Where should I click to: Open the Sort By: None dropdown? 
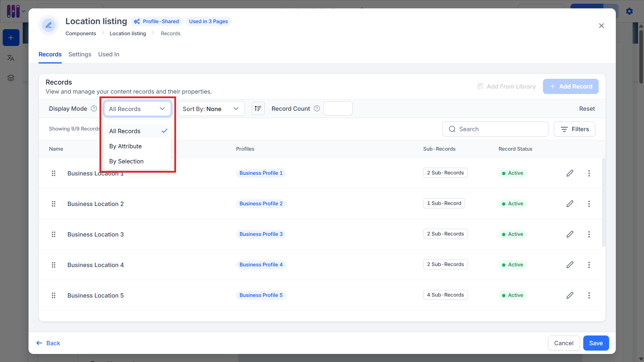211,109
